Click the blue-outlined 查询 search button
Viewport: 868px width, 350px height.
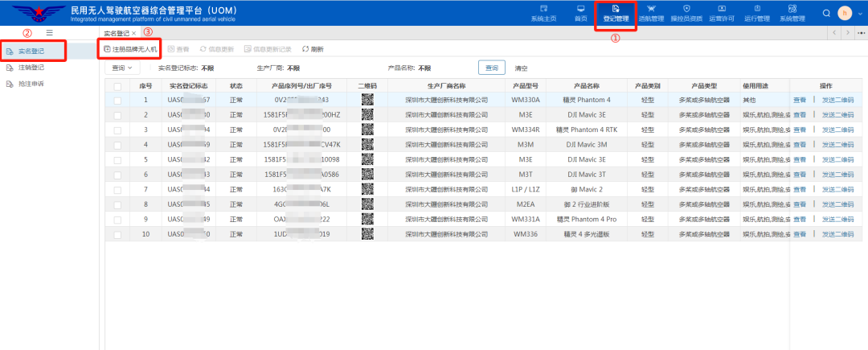(x=492, y=68)
